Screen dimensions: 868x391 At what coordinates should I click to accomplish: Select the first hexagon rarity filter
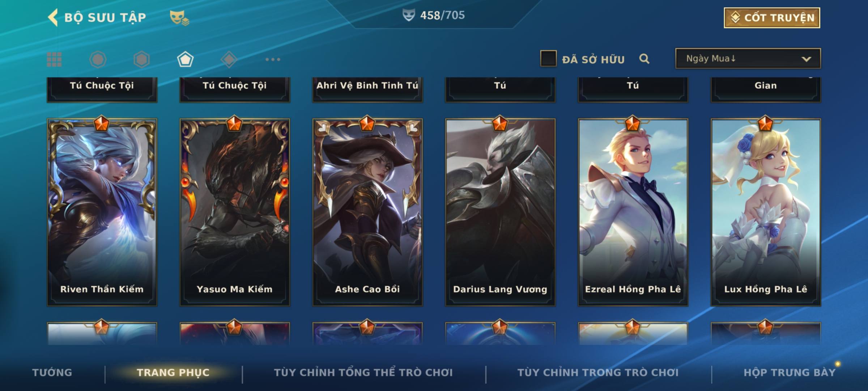click(98, 59)
